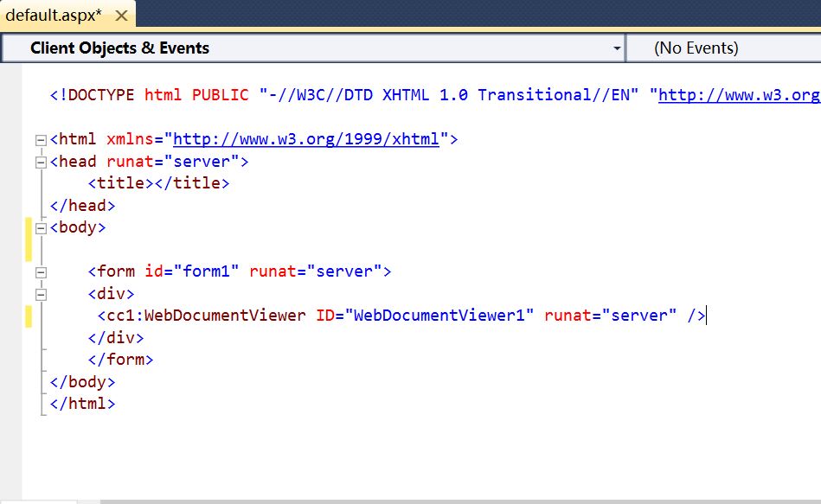Collapse the div element fold

(41, 292)
